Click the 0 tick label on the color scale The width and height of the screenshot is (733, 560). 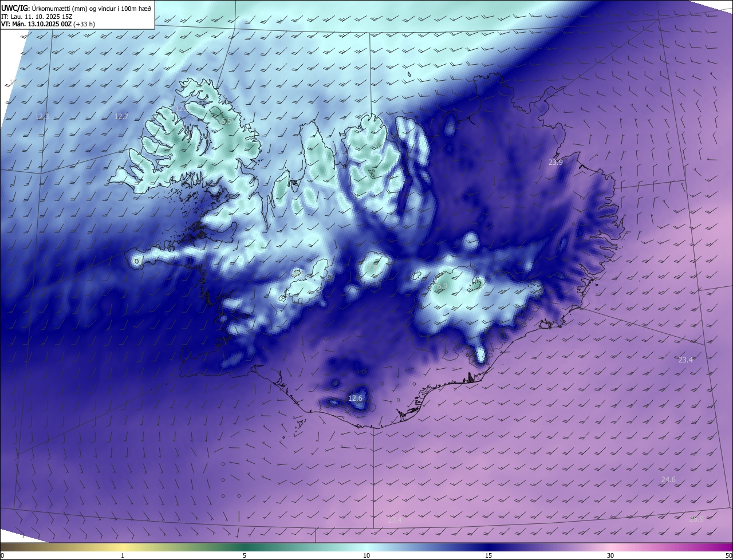click(2, 555)
